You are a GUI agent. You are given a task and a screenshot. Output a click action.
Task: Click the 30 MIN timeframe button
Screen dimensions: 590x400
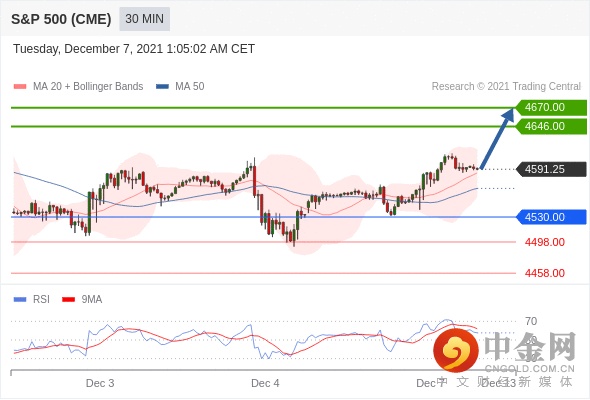click(x=144, y=19)
